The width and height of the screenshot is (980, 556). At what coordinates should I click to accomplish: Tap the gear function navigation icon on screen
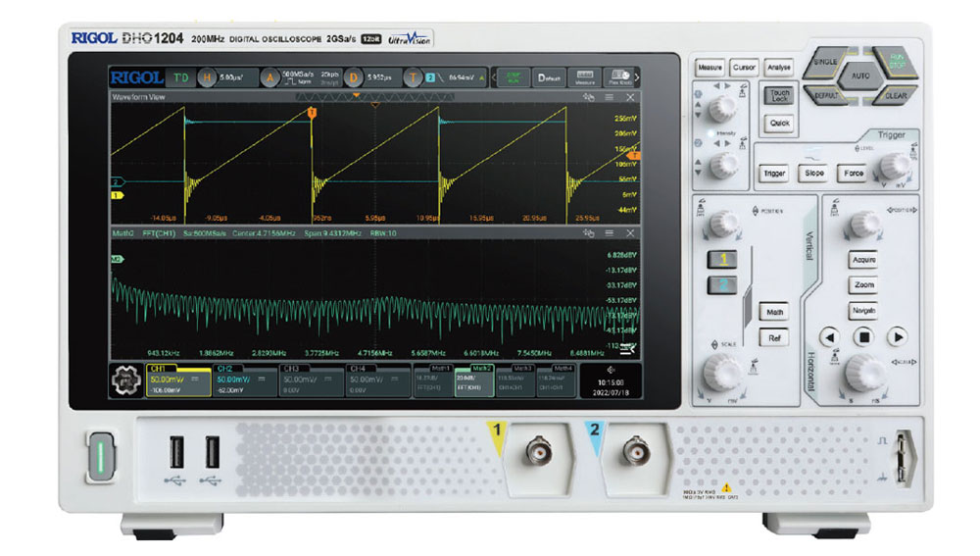point(125,380)
